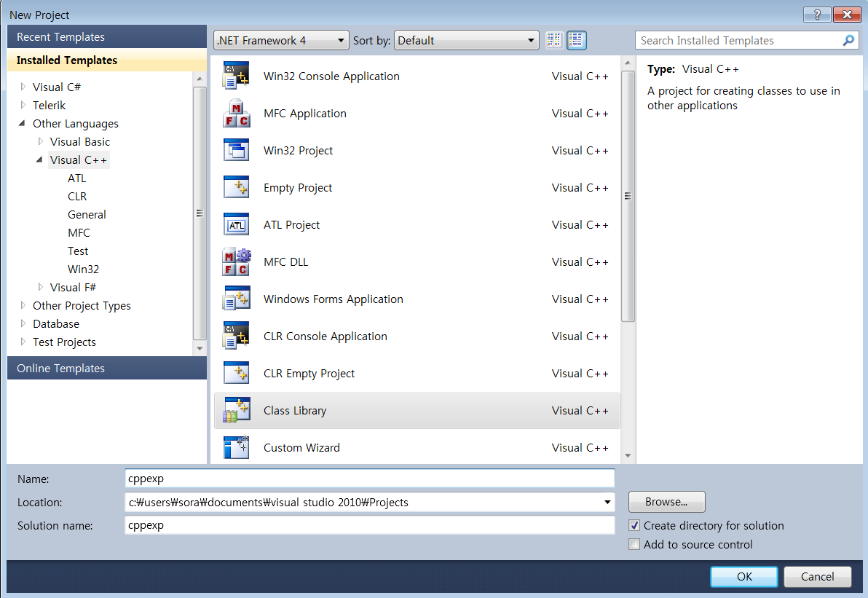Select the Win32 Console Application icon

236,76
